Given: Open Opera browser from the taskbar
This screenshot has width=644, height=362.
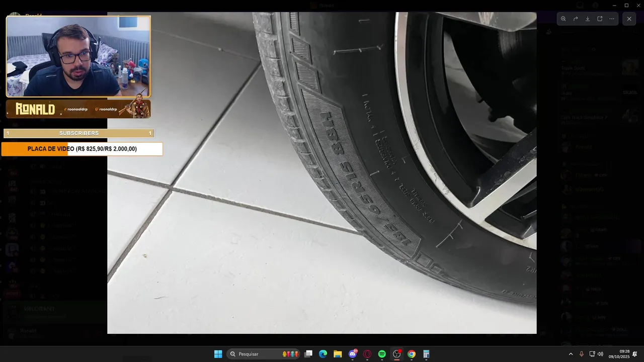Looking at the screenshot, I should pyautogui.click(x=367, y=354).
